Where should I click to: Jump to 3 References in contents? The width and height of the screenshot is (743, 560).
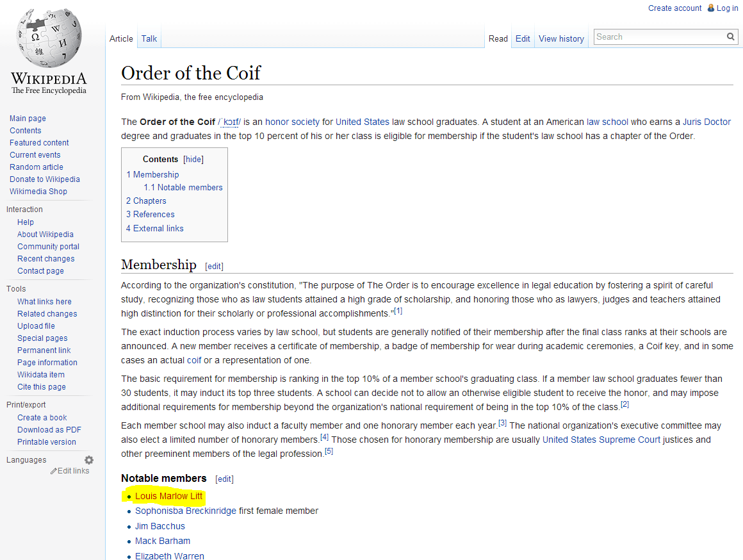point(151,215)
